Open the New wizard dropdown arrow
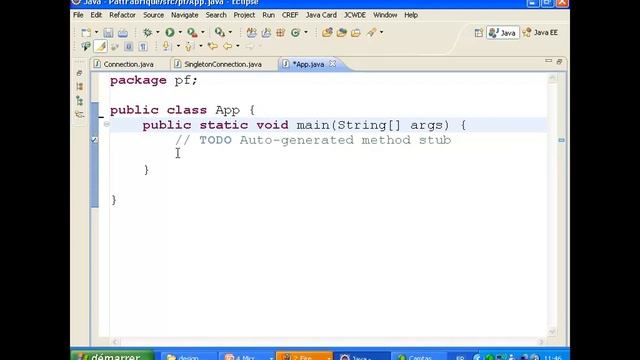Screen dimensions: 640x360 pos(96,32)
